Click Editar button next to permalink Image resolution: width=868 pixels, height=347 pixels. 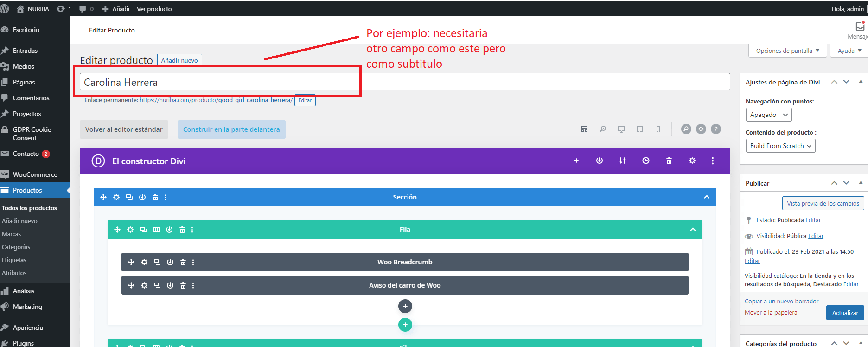tap(305, 100)
